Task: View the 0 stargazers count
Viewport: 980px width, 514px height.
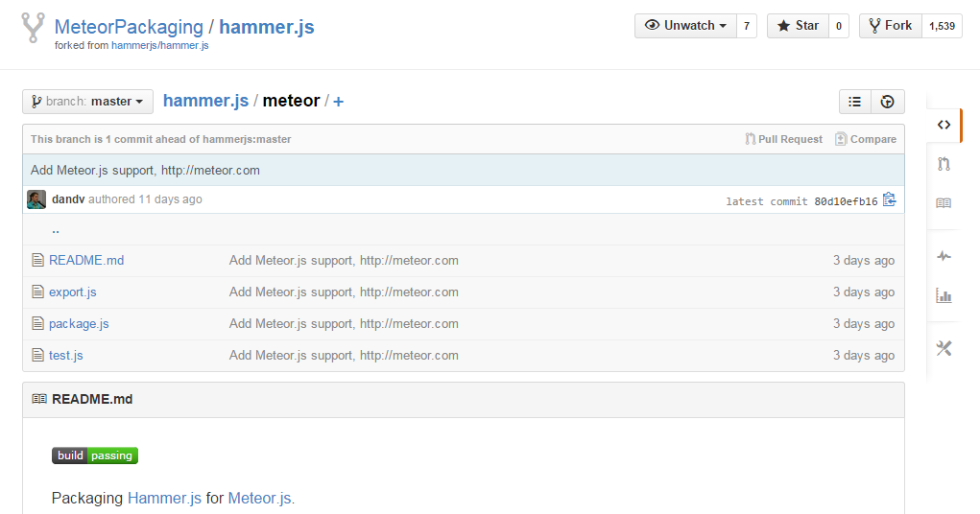Action: (839, 26)
